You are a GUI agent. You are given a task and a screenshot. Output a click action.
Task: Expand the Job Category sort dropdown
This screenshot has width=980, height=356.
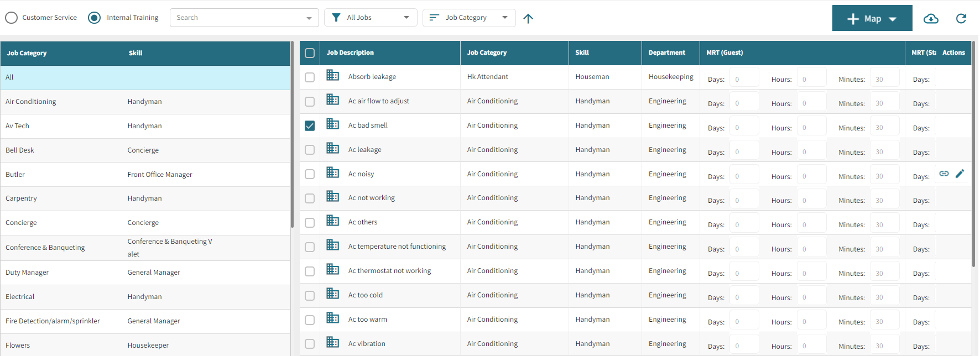[x=468, y=18]
